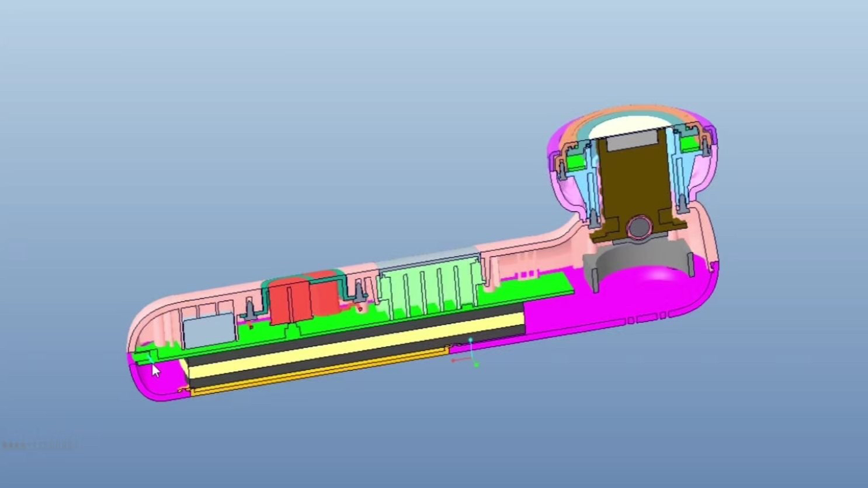Click the gray screw left of the red block
The height and width of the screenshot is (488, 868).
(x=250, y=309)
